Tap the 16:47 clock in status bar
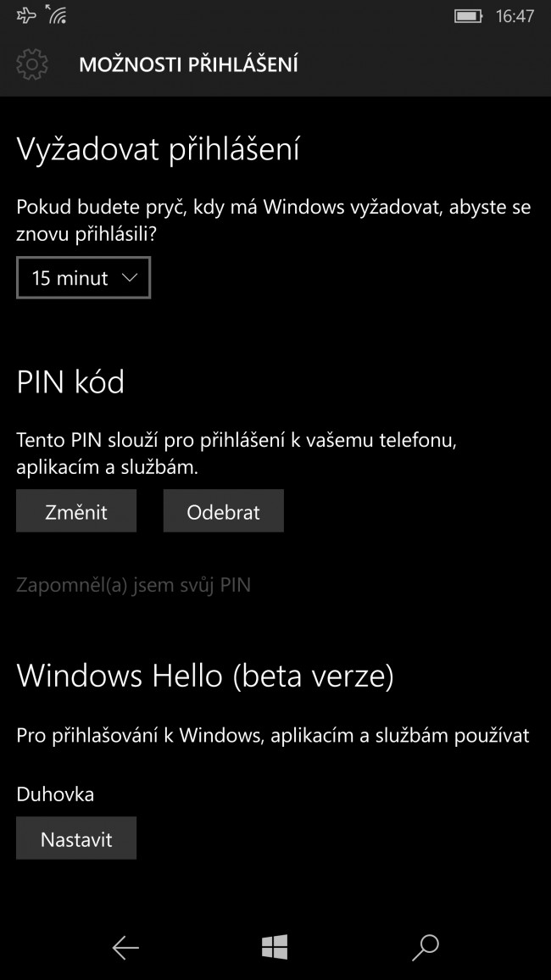The height and width of the screenshot is (980, 551). tap(515, 15)
